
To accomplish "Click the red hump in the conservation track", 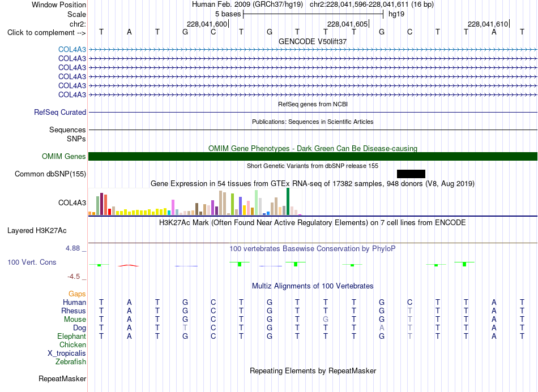I will pyautogui.click(x=129, y=265).
